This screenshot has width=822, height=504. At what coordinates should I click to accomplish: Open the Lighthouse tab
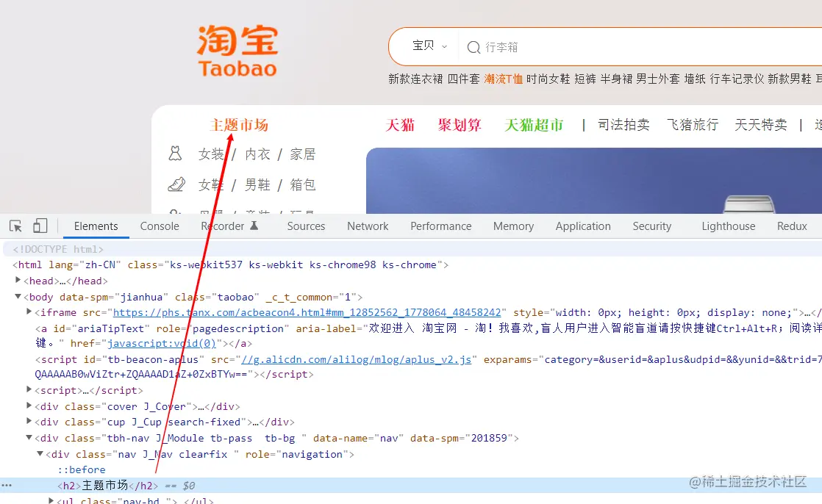click(728, 226)
